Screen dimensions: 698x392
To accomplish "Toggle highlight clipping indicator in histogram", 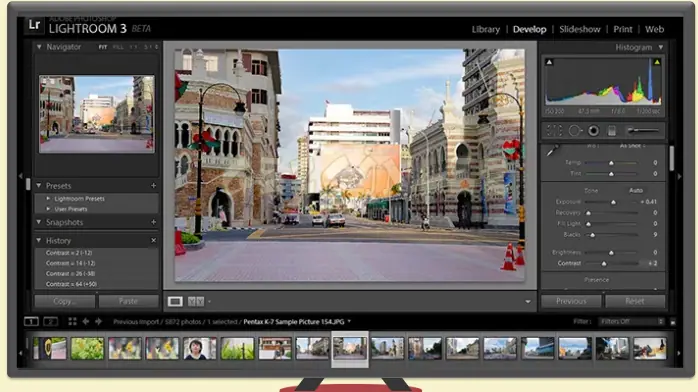I will point(657,62).
